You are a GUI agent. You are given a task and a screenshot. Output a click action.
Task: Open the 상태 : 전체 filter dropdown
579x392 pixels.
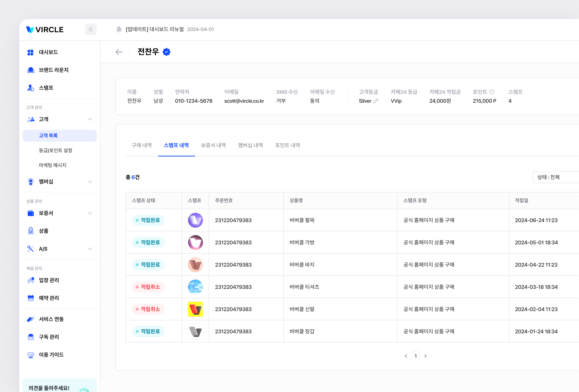(x=555, y=177)
